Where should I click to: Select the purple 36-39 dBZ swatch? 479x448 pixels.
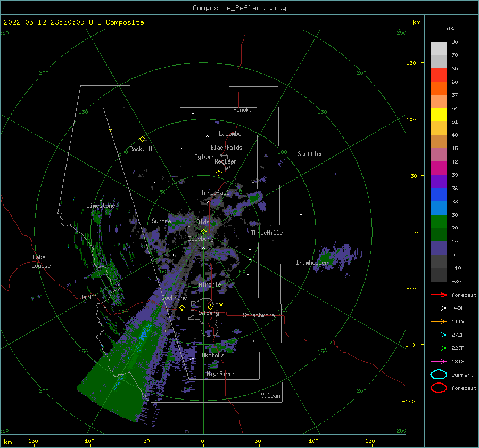[x=439, y=181]
